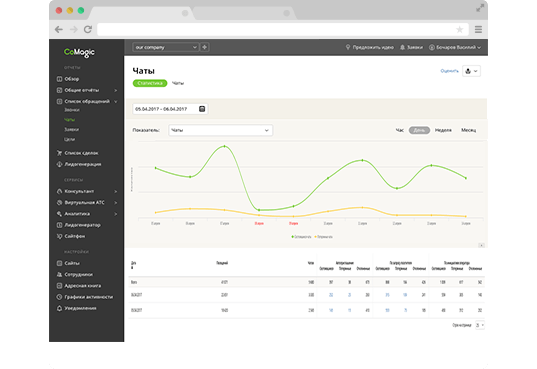Open the rows-per-page dropdown below table
Screen dimensions: 537x369
(x=480, y=325)
